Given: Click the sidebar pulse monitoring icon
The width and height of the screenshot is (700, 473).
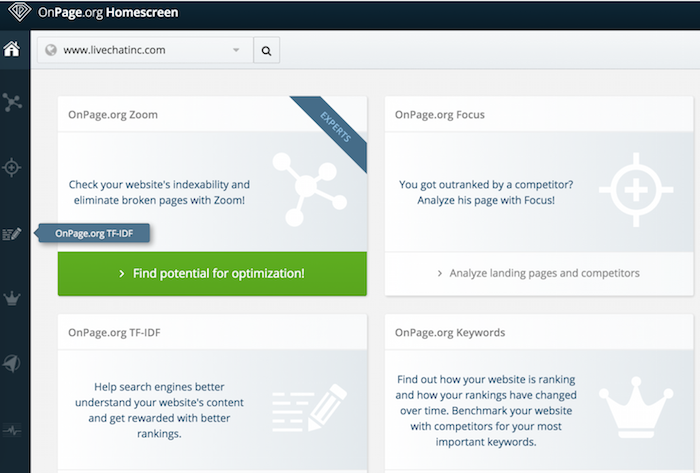Looking at the screenshot, I should [x=13, y=429].
